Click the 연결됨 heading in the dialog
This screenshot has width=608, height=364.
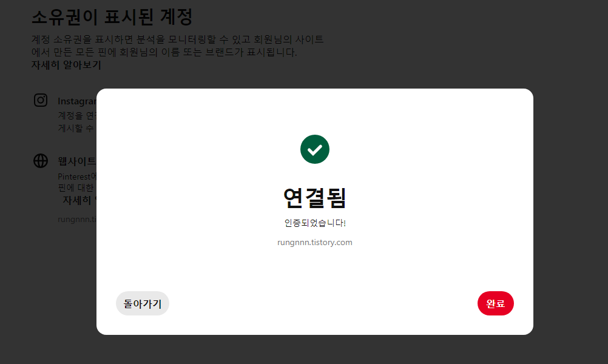pos(314,198)
